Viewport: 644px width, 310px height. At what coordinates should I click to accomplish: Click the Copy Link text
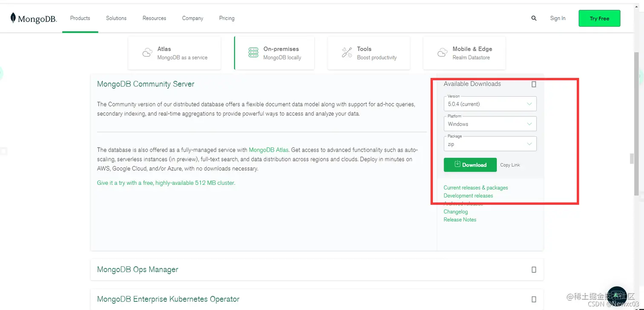coord(510,165)
